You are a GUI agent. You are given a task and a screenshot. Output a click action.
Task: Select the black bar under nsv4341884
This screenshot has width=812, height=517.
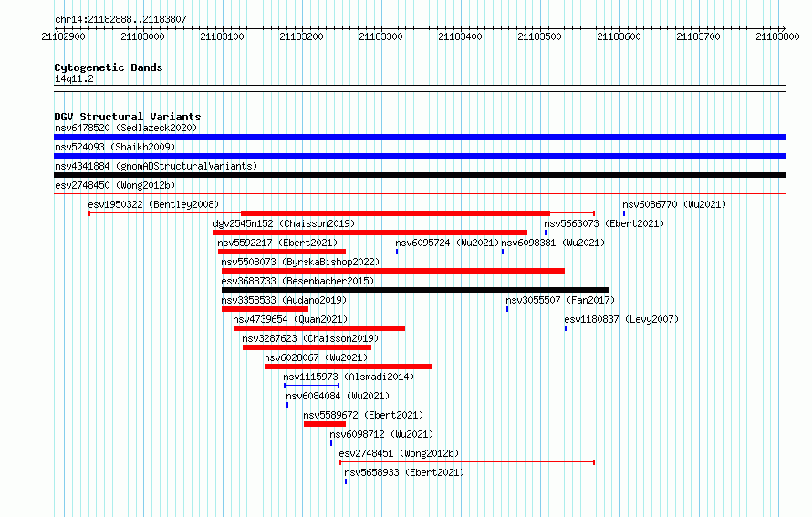click(x=420, y=175)
